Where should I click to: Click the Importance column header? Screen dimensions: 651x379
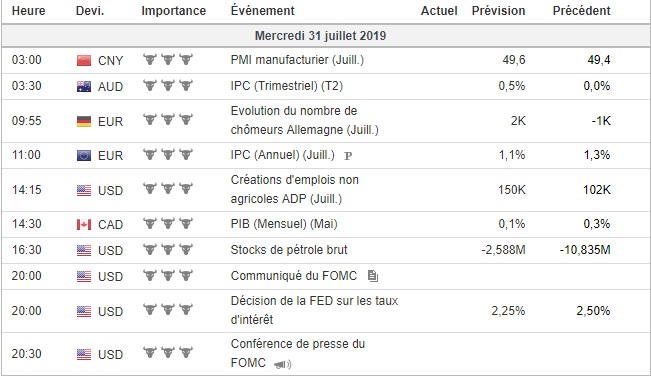coord(174,11)
